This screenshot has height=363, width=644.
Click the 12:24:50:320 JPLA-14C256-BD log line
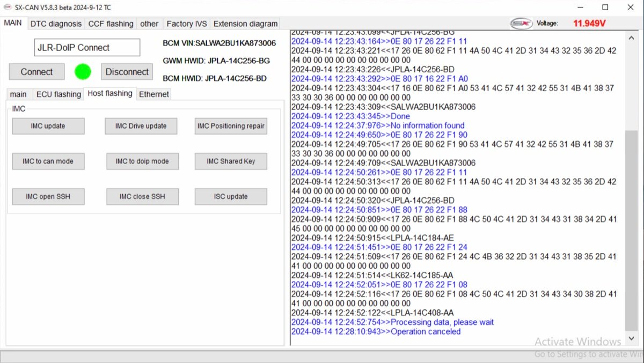373,201
